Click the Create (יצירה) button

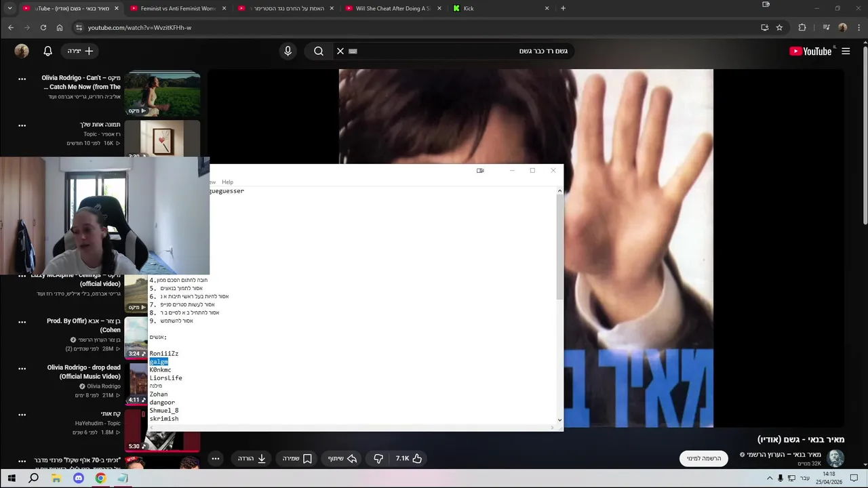click(x=80, y=51)
